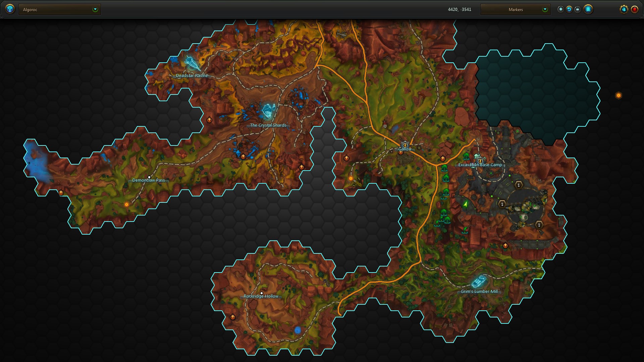Click the Grim's Lumber Mill building icon
644x362 pixels.
tap(479, 282)
